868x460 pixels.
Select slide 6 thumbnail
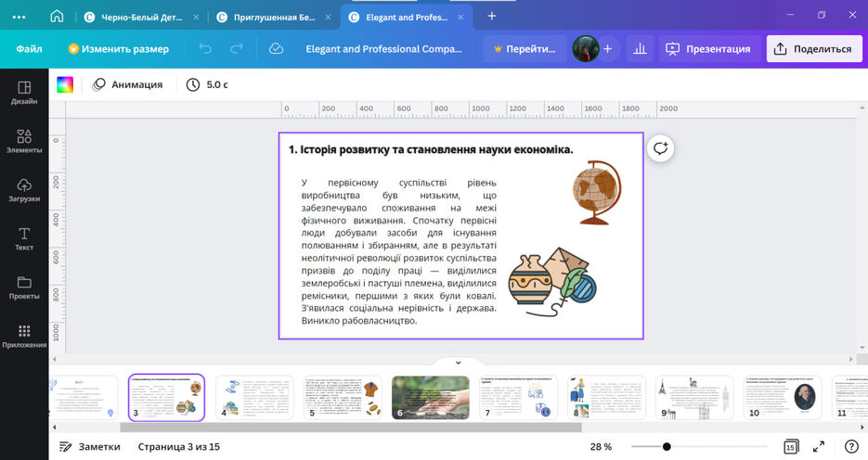point(429,397)
